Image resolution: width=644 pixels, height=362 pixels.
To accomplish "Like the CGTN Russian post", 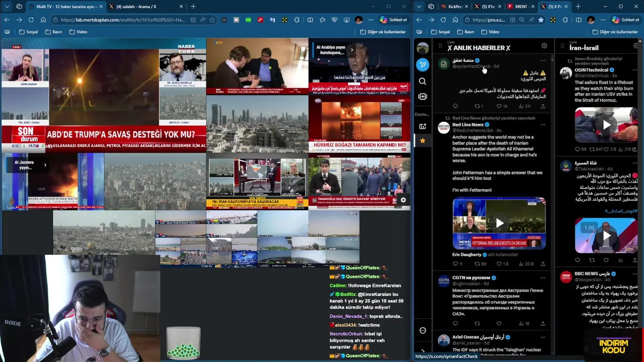I will pos(499,323).
